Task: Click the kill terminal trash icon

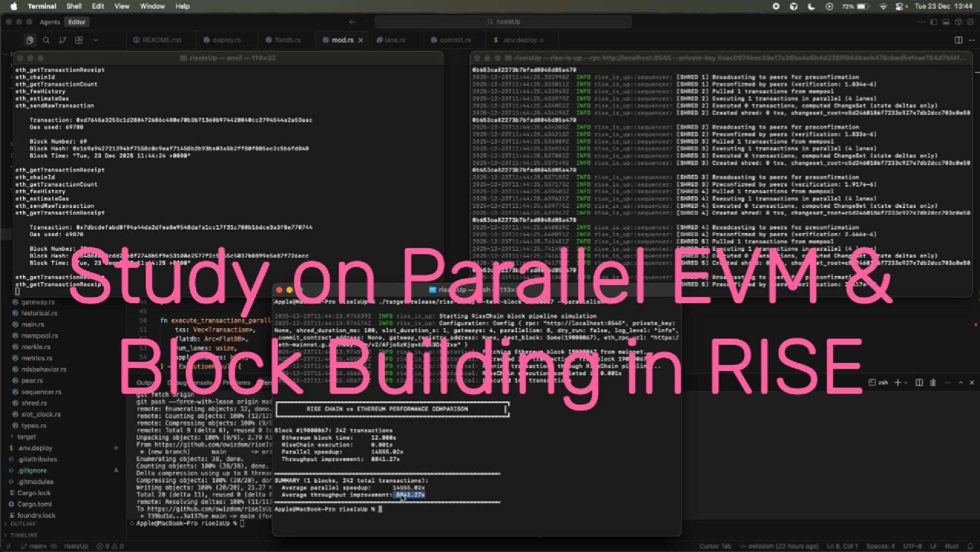Action: (x=932, y=382)
